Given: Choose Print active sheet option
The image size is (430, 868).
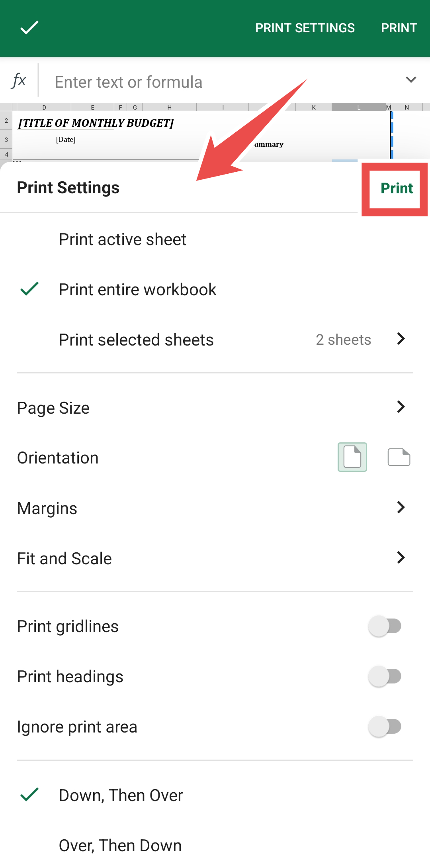Looking at the screenshot, I should [215, 240].
